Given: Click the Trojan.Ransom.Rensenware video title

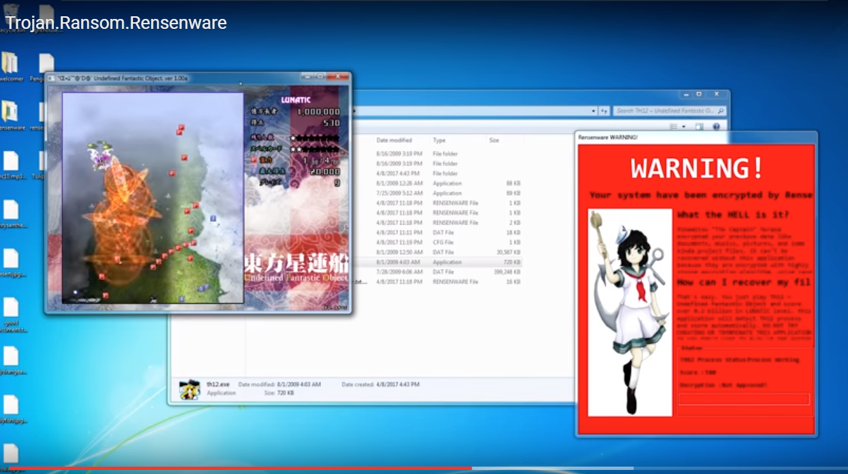Looking at the screenshot, I should (x=116, y=23).
